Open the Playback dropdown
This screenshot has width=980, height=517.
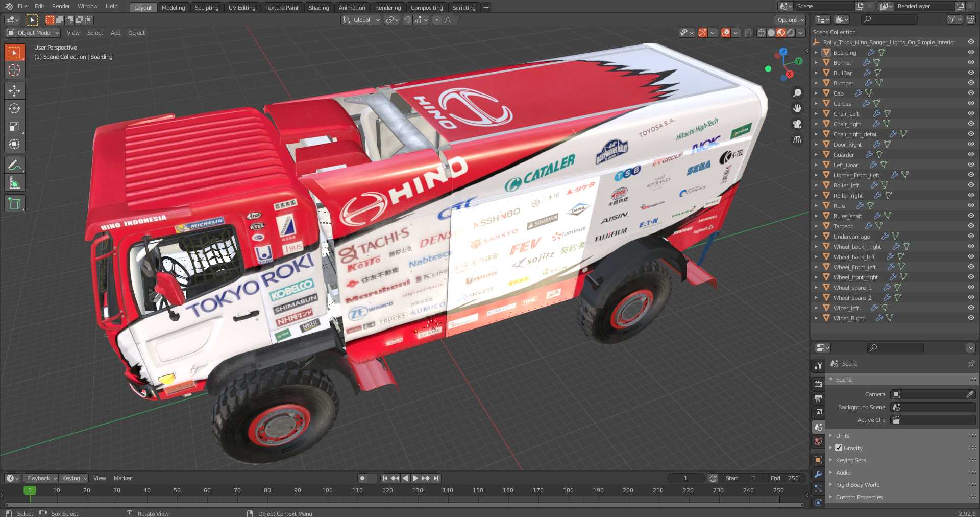click(x=40, y=478)
